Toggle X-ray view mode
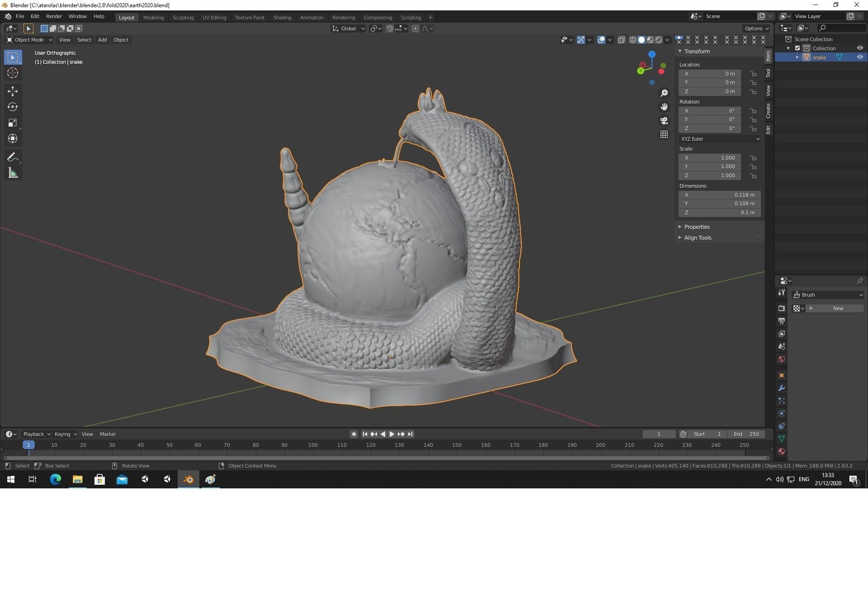Screen dimensions: 868x615 pyautogui.click(x=622, y=40)
